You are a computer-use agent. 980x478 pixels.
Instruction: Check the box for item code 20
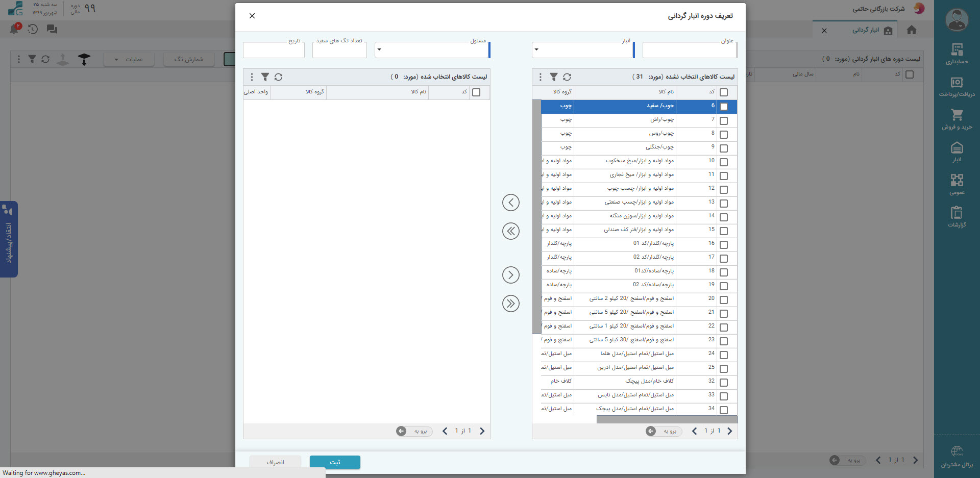point(724,300)
